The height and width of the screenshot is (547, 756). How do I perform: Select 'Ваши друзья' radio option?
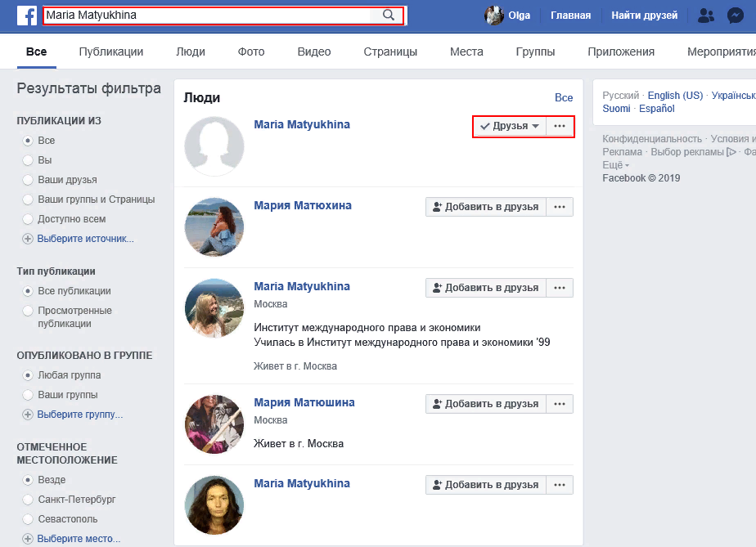(28, 180)
